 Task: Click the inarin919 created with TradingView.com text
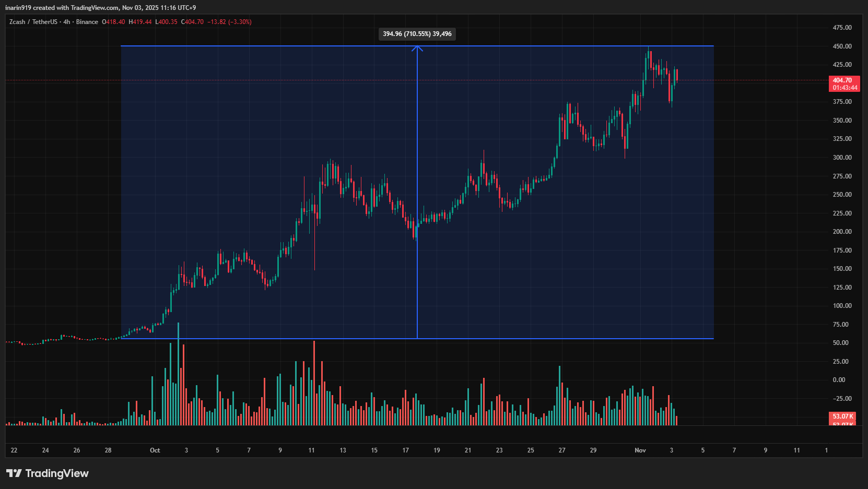coord(100,8)
